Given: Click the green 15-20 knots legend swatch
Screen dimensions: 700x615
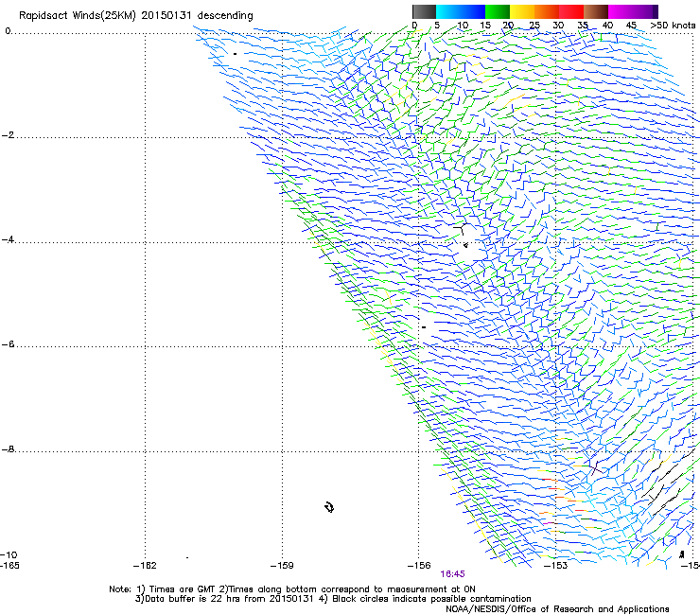Looking at the screenshot, I should pos(498,11).
